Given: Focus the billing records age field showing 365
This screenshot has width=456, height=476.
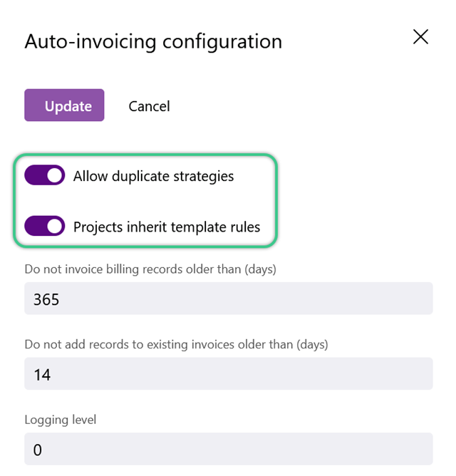Looking at the screenshot, I should 229,299.
